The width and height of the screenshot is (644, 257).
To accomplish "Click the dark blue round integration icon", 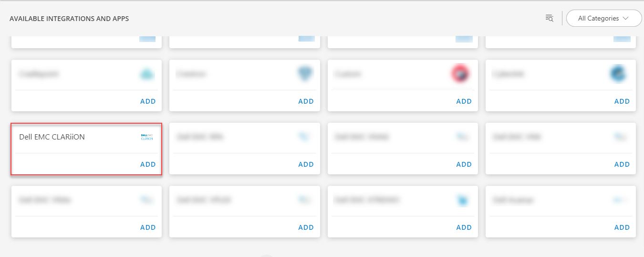I will (618, 74).
